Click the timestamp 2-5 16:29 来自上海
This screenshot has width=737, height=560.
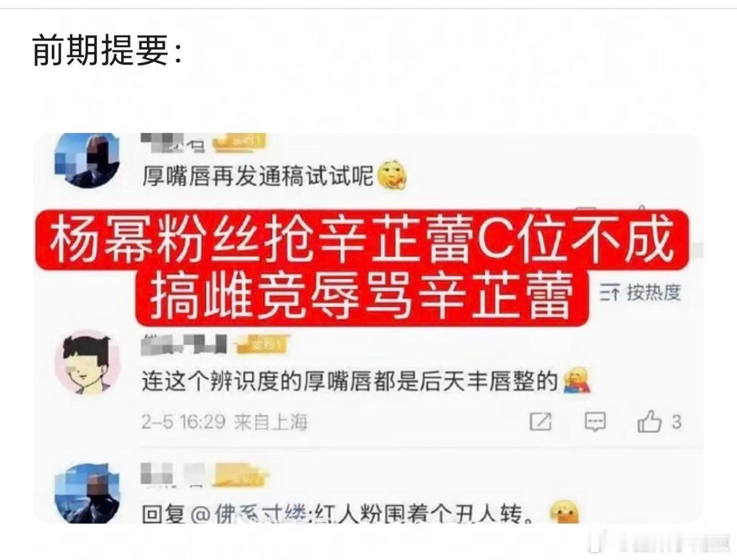pyautogui.click(x=225, y=422)
